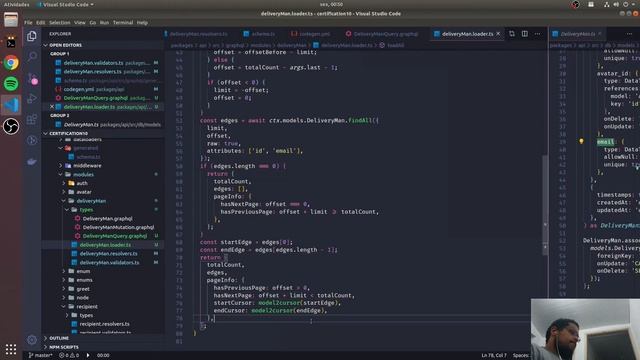Open the Help menu
640x360 pixels.
tap(142, 22)
